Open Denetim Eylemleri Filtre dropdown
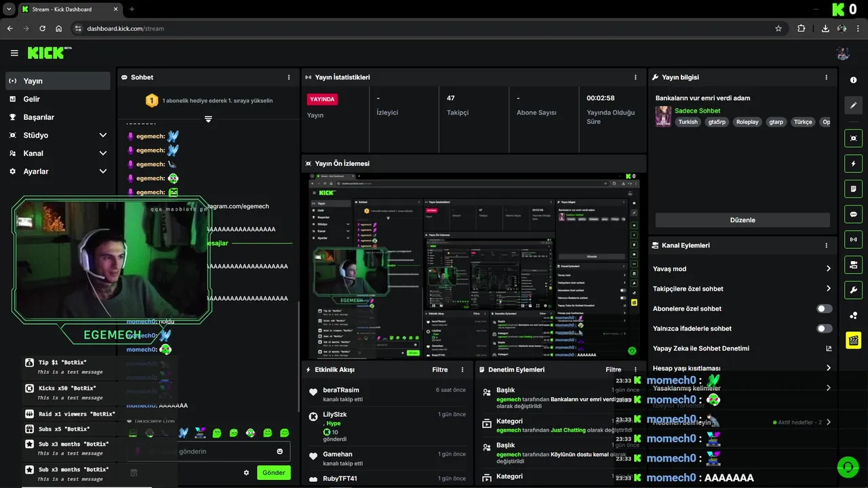This screenshot has height=488, width=868. click(x=613, y=370)
